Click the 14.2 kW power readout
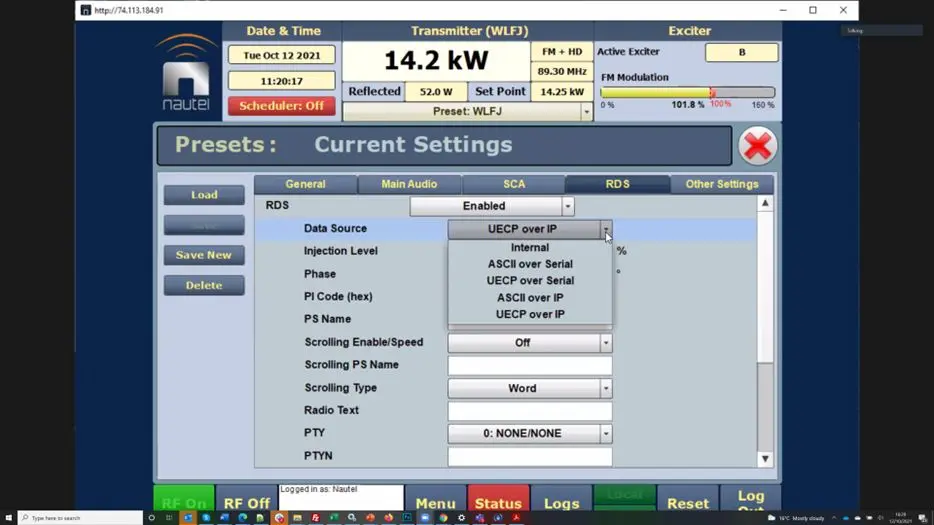 (x=436, y=61)
